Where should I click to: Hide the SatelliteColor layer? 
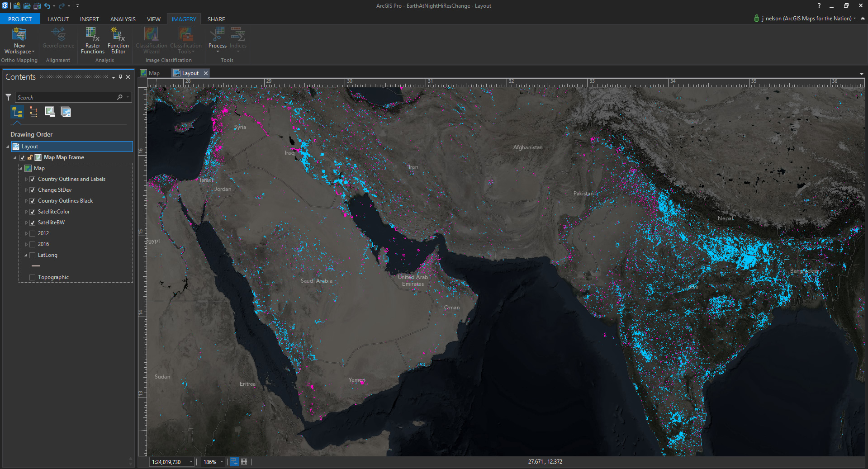point(33,212)
